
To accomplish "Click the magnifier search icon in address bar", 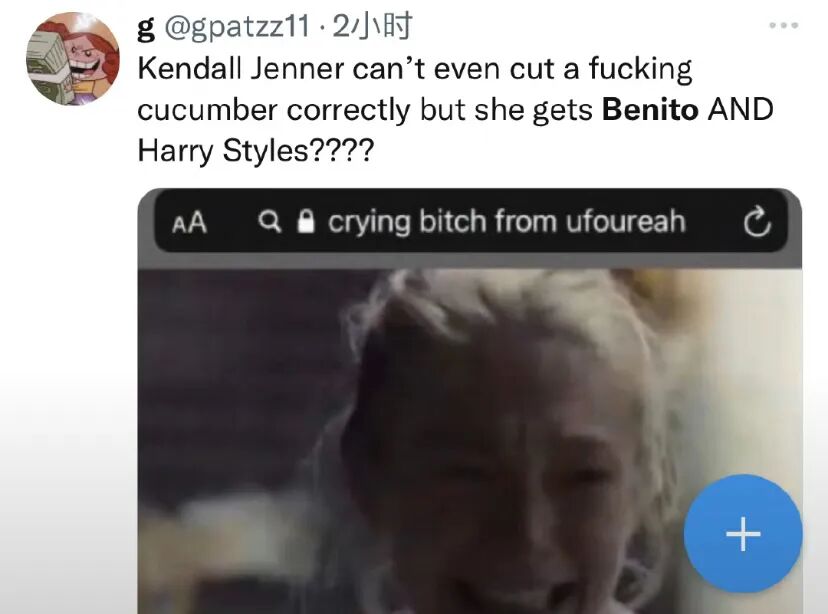I will point(270,221).
